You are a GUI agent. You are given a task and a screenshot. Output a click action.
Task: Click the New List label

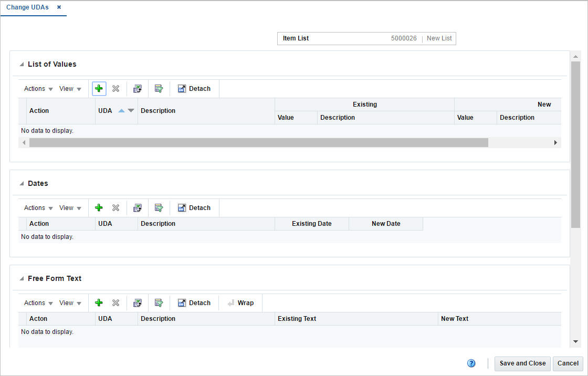(x=439, y=38)
